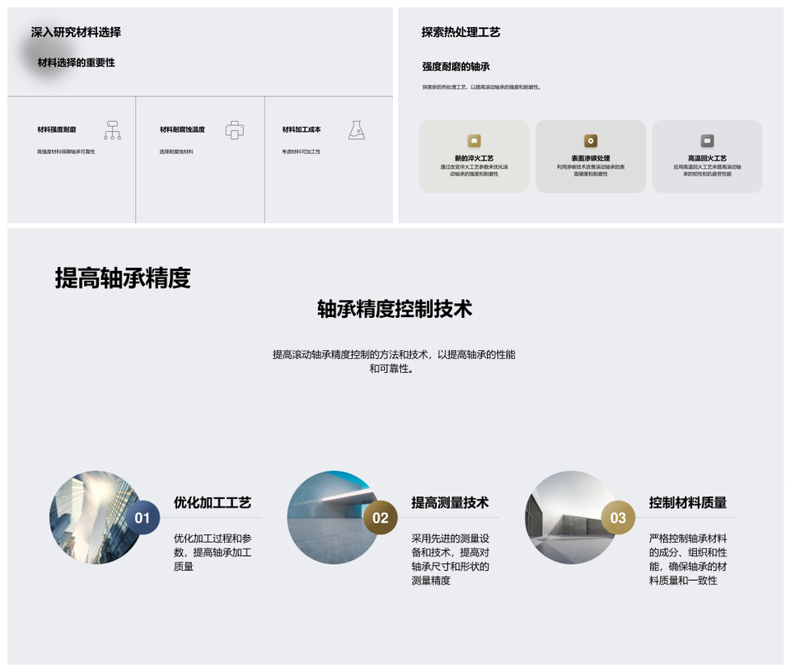791x672 pixels.
Task: Select the gold icon above 新的淬火工艺
Action: 474,141
